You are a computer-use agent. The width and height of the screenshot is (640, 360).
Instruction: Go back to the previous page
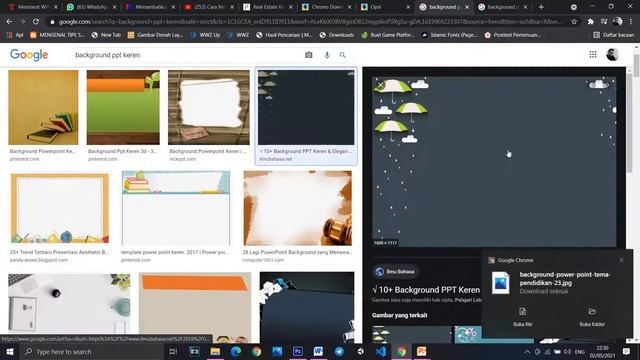click(9, 22)
